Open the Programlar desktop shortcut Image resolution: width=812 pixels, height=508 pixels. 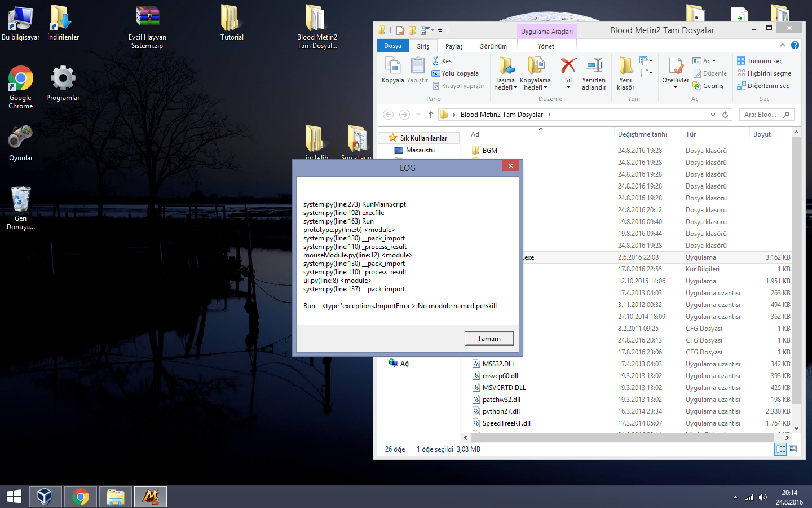(x=63, y=84)
